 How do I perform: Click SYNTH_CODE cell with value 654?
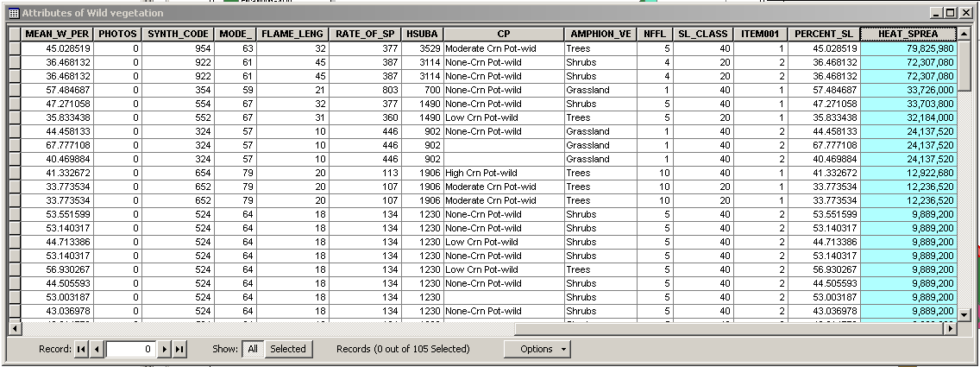(178, 173)
